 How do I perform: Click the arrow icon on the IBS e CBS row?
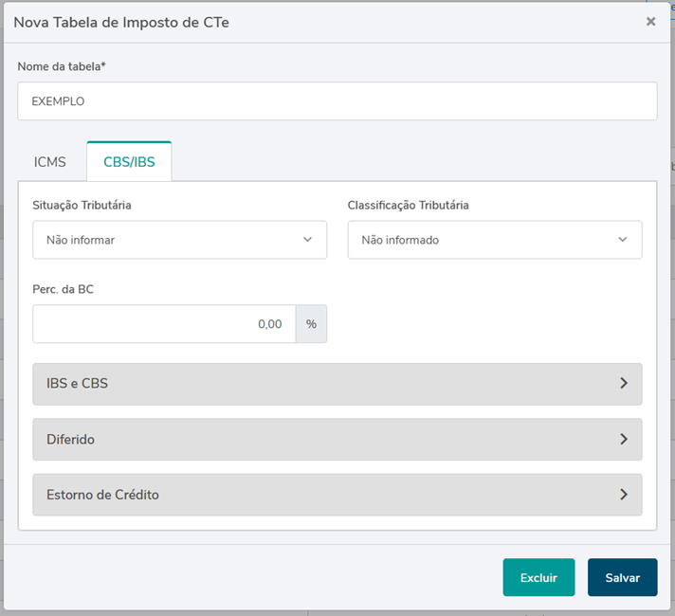(x=624, y=384)
